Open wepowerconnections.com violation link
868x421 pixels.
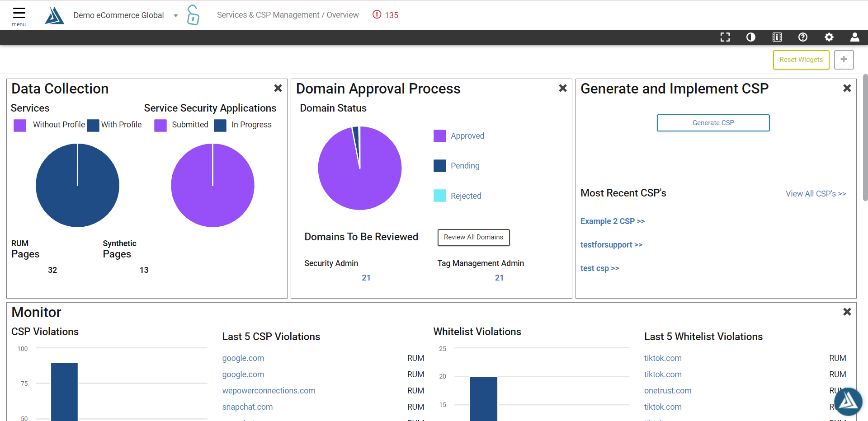[269, 391]
